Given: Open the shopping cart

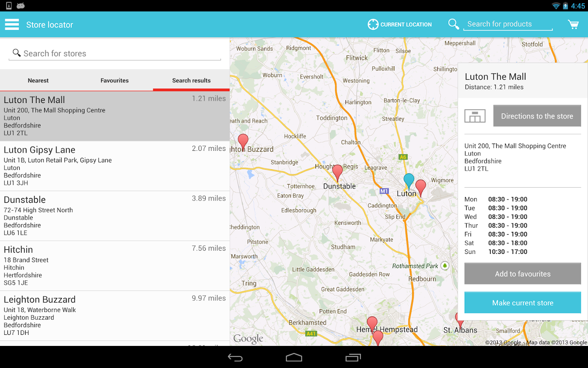Looking at the screenshot, I should click(573, 24).
